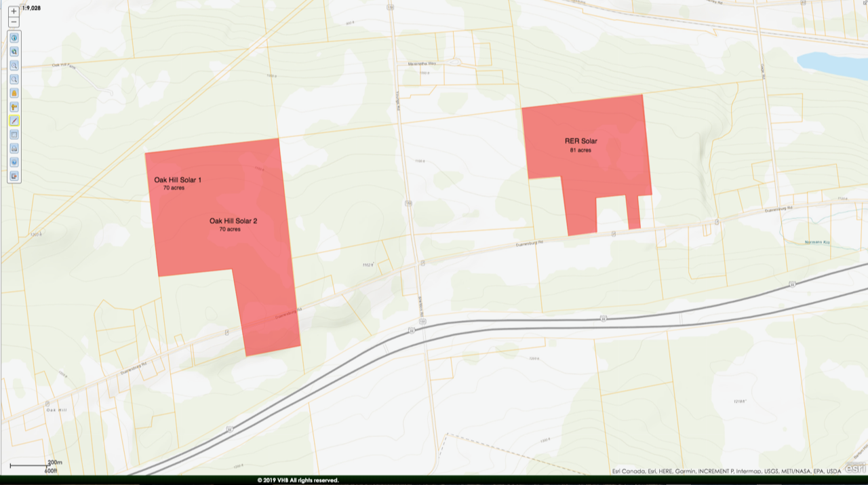This screenshot has height=485, width=868.
Task: Toggle the highlighted red pencil draw tool
Action: pos(14,121)
